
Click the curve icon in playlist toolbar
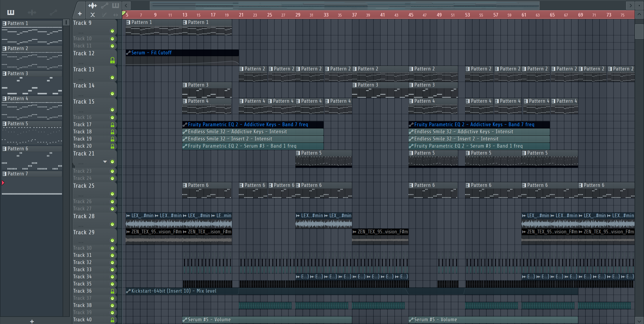point(104,15)
